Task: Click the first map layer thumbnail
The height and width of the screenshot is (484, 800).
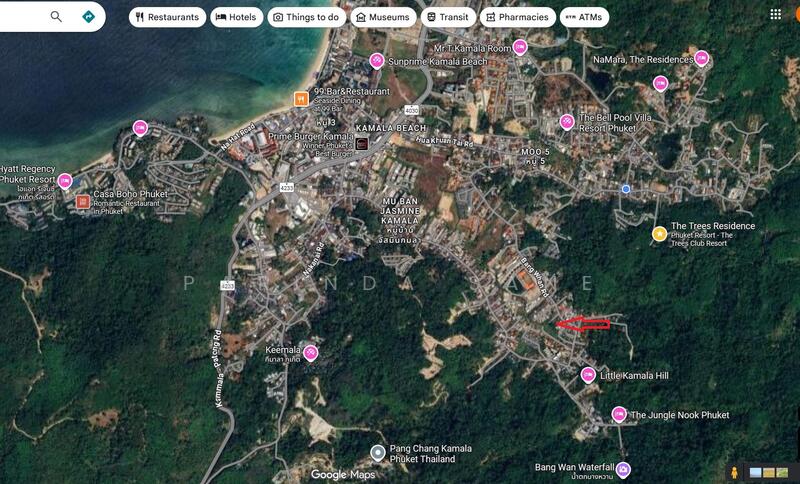Action: click(756, 472)
